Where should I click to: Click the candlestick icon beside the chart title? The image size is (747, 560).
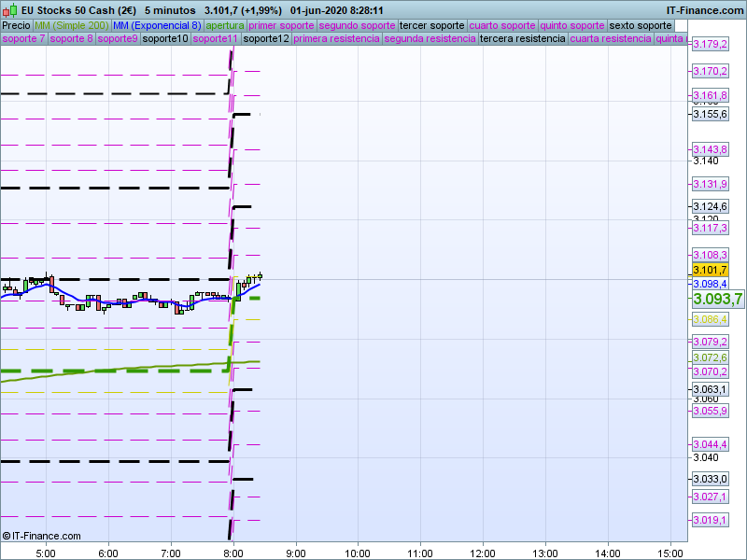pyautogui.click(x=10, y=10)
